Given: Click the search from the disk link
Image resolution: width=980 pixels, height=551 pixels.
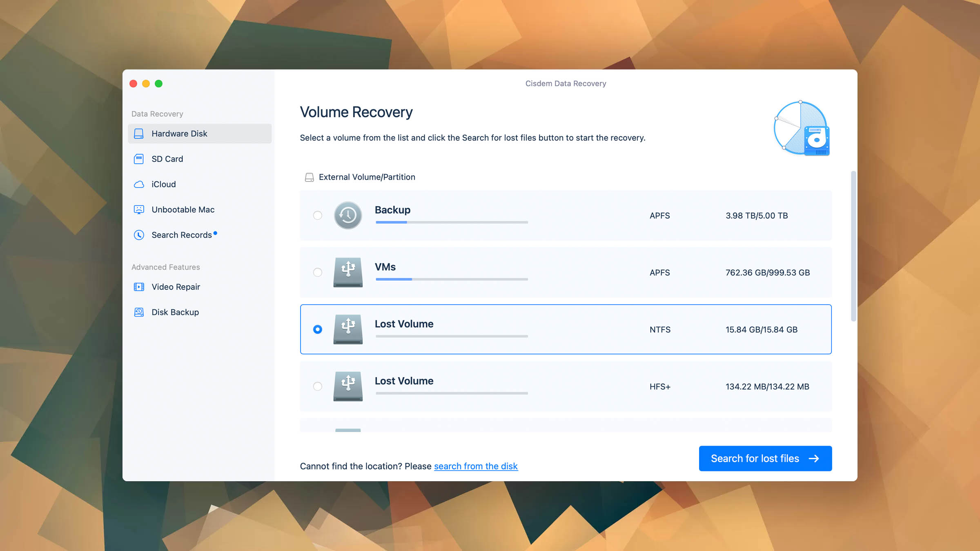Looking at the screenshot, I should (x=476, y=466).
